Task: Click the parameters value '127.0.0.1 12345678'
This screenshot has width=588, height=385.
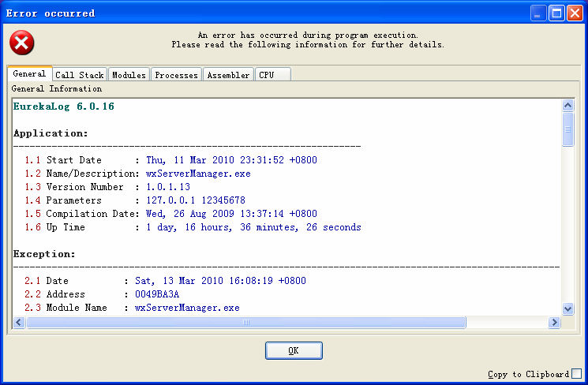Action: (196, 200)
